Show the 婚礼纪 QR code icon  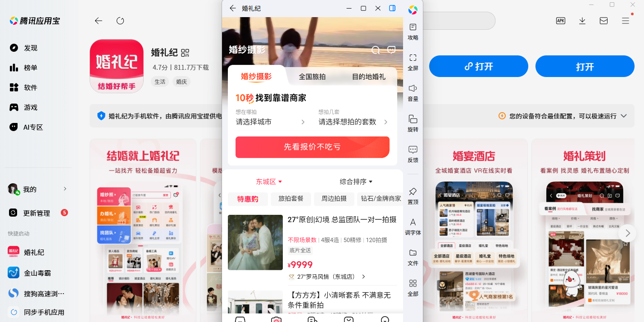(x=185, y=53)
